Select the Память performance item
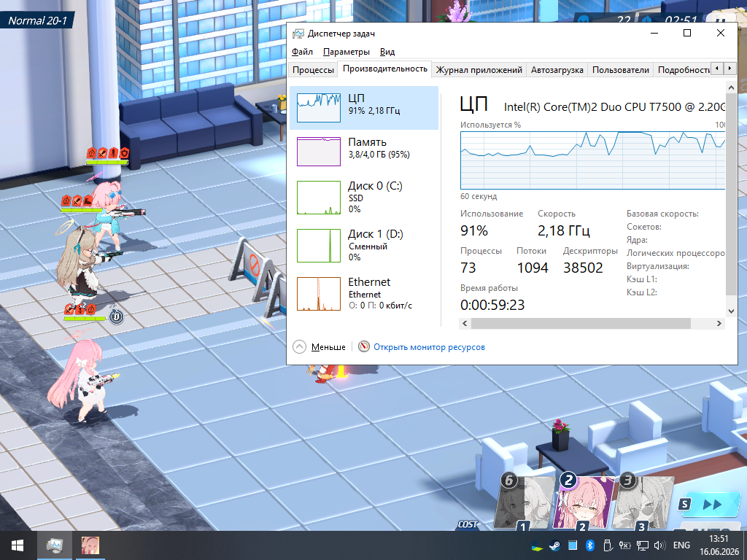The width and height of the screenshot is (747, 560). (x=364, y=152)
